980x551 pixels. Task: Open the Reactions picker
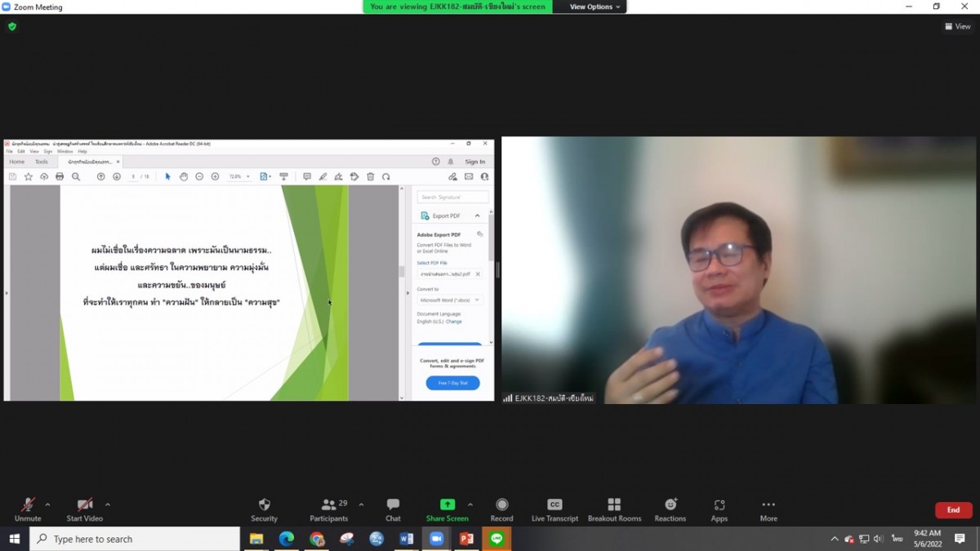pyautogui.click(x=670, y=509)
